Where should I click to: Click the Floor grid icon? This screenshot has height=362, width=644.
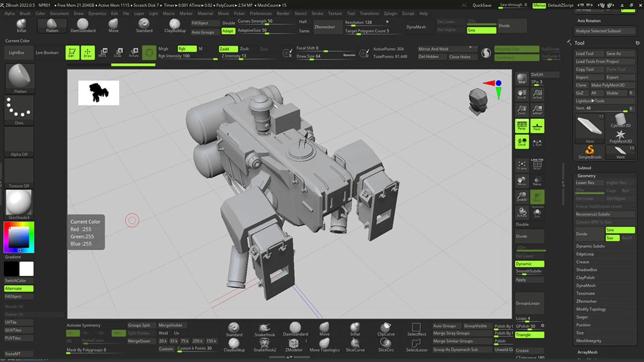tap(537, 125)
